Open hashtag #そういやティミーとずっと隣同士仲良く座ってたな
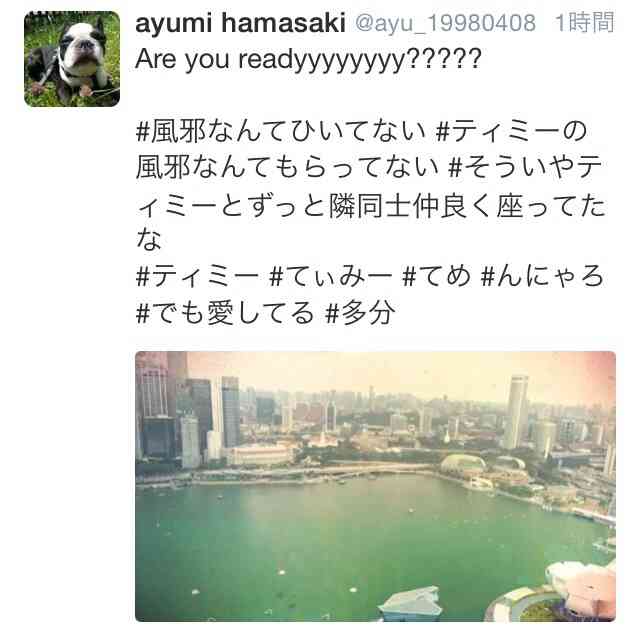Viewport: 640px width, 632px height. click(371, 203)
